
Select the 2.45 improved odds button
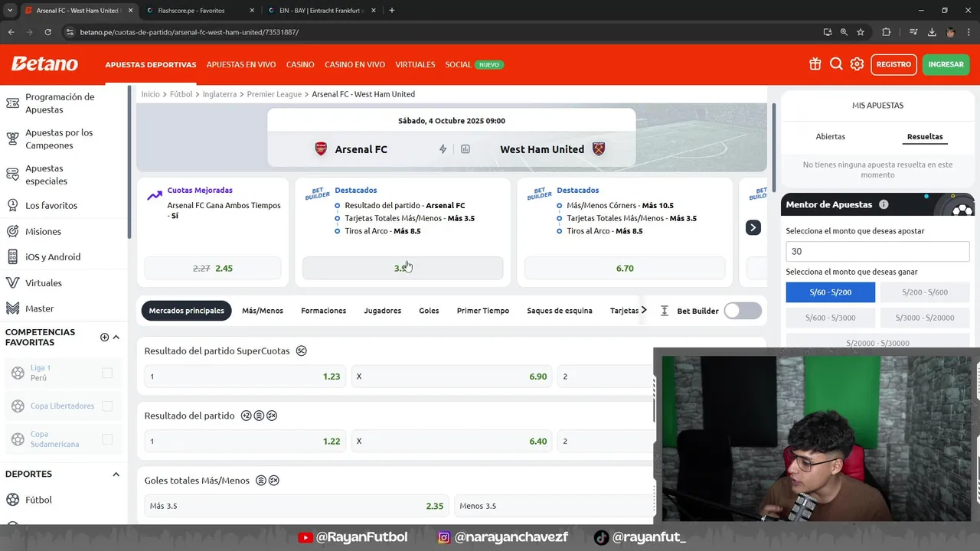pos(213,269)
